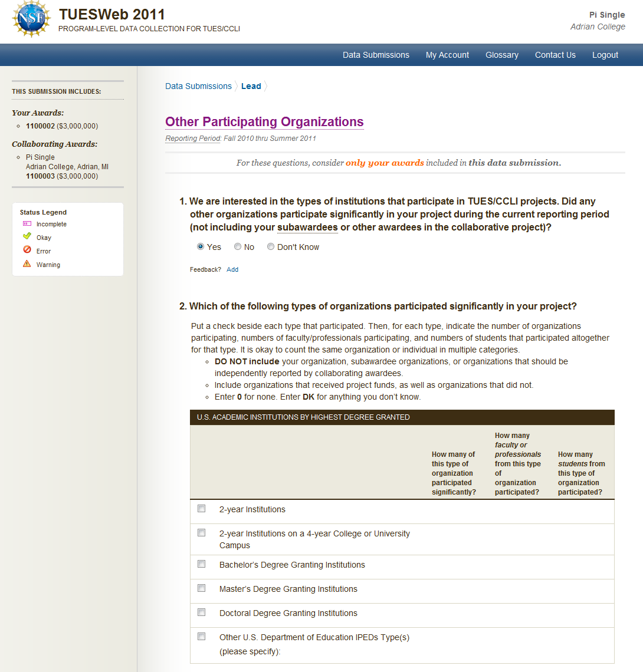Click Logout in the top navigation
The width and height of the screenshot is (643, 672).
point(605,55)
